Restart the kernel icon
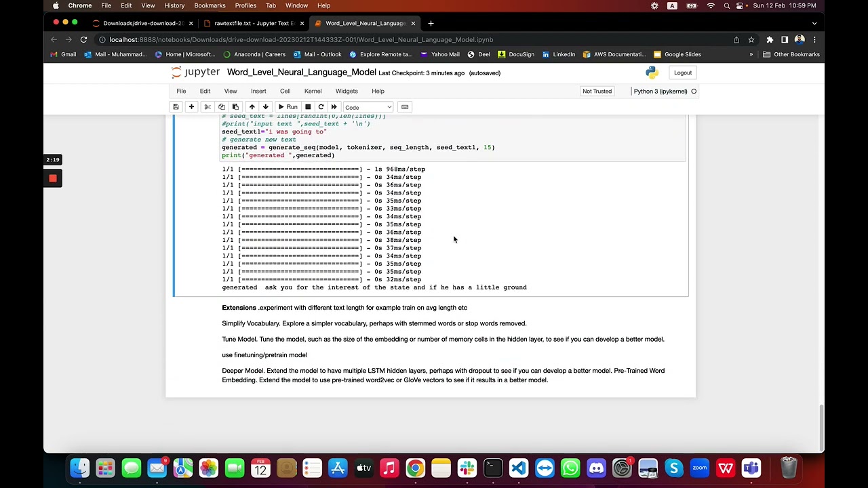The image size is (868, 488). tap(321, 107)
